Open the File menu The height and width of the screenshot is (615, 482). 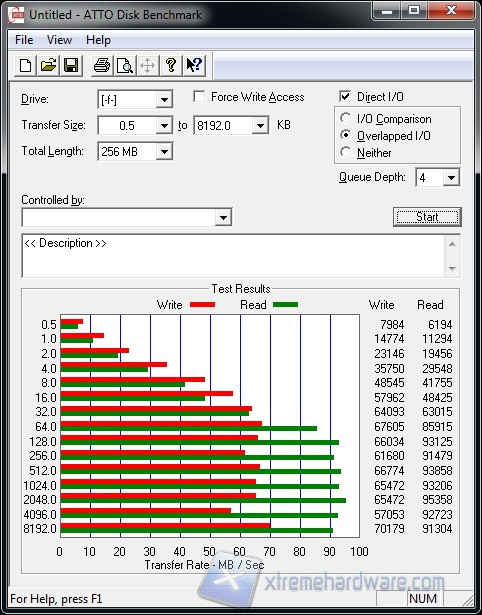point(24,40)
